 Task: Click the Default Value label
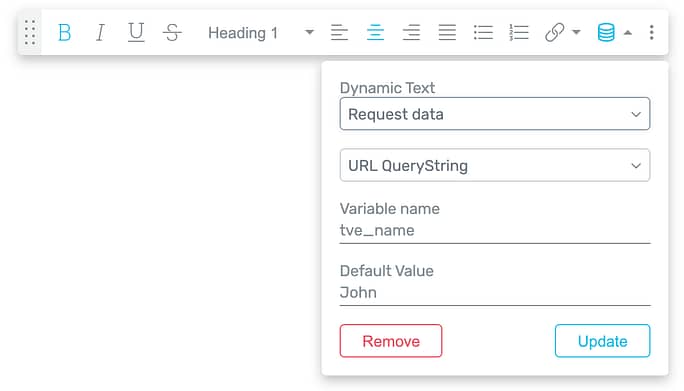(x=386, y=271)
